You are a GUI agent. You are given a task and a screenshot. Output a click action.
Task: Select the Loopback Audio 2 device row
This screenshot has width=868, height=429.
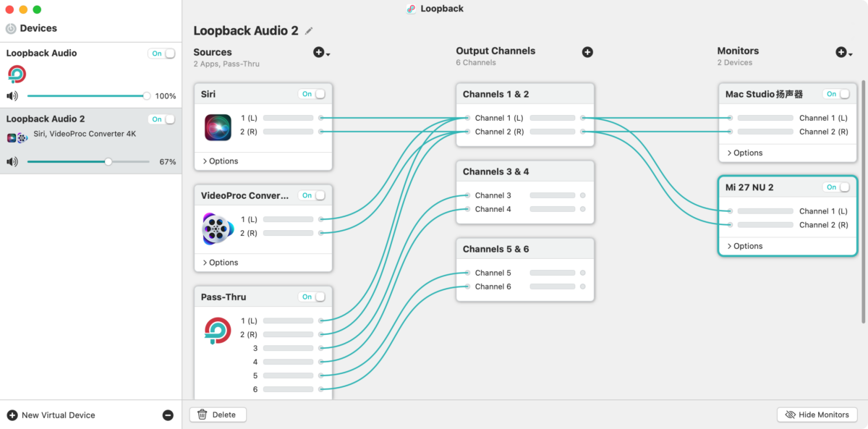point(90,140)
